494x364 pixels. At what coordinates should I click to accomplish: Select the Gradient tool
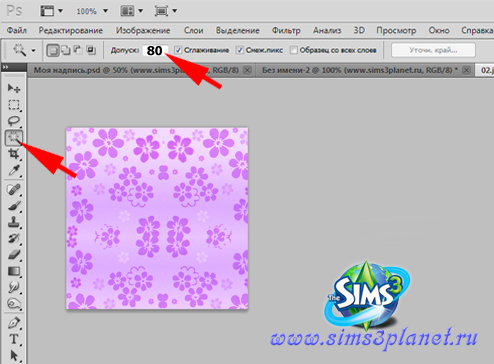tap(14, 271)
